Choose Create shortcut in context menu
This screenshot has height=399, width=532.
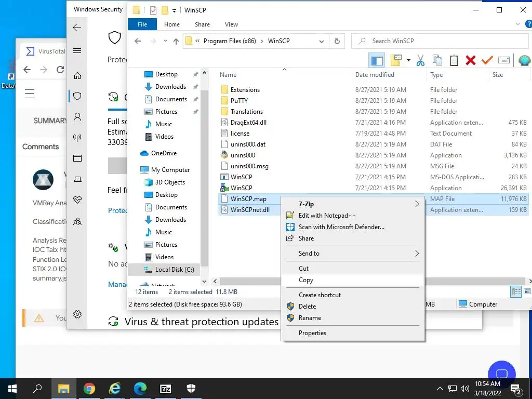(x=353, y=295)
